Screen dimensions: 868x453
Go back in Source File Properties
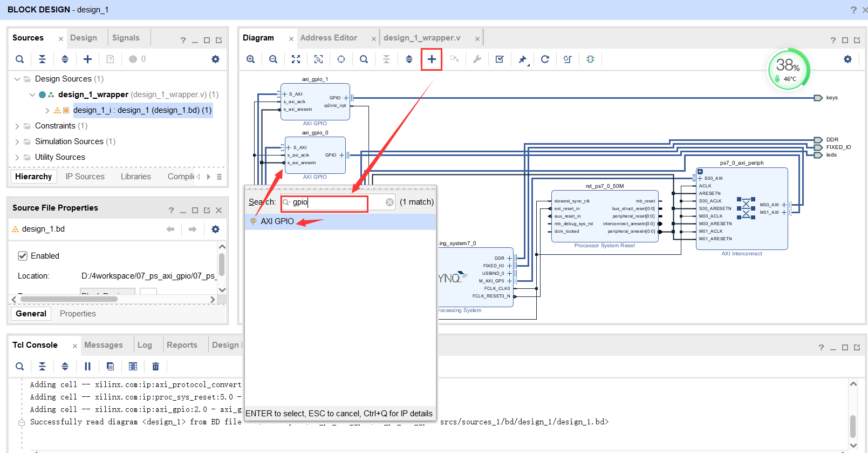tap(170, 229)
